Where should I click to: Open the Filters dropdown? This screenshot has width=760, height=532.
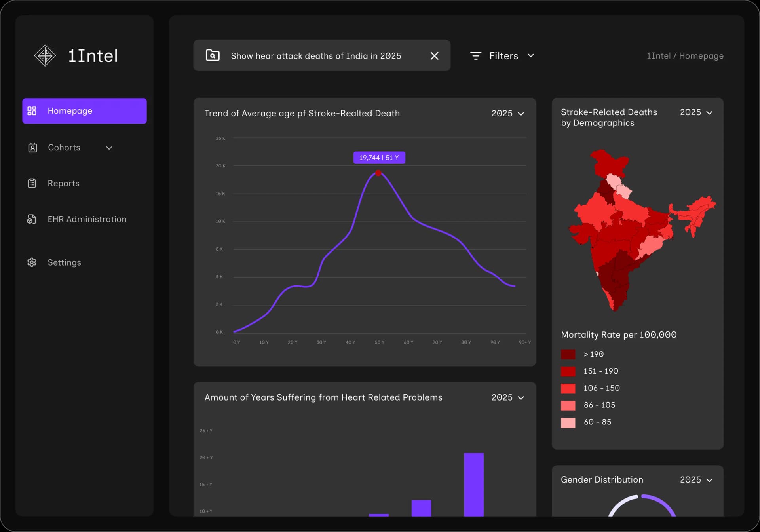point(502,56)
